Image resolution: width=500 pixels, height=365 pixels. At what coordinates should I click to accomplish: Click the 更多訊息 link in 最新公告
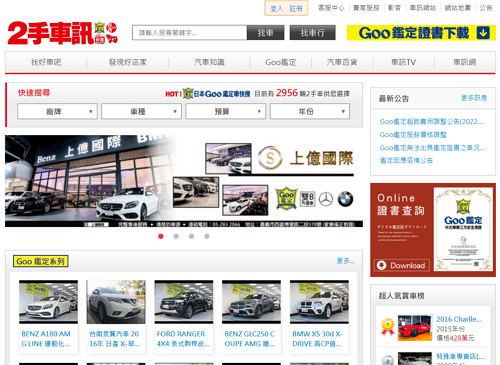pyautogui.click(x=474, y=98)
